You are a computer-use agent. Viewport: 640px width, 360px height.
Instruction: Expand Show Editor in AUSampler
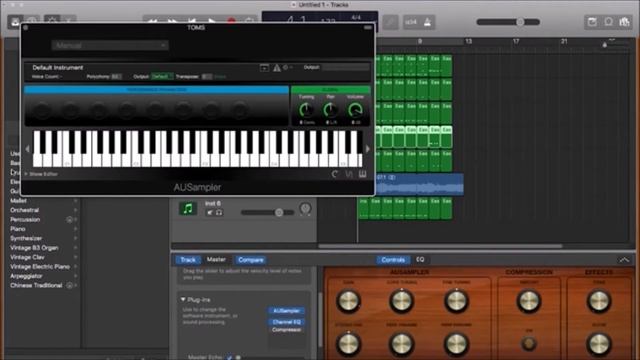41,174
